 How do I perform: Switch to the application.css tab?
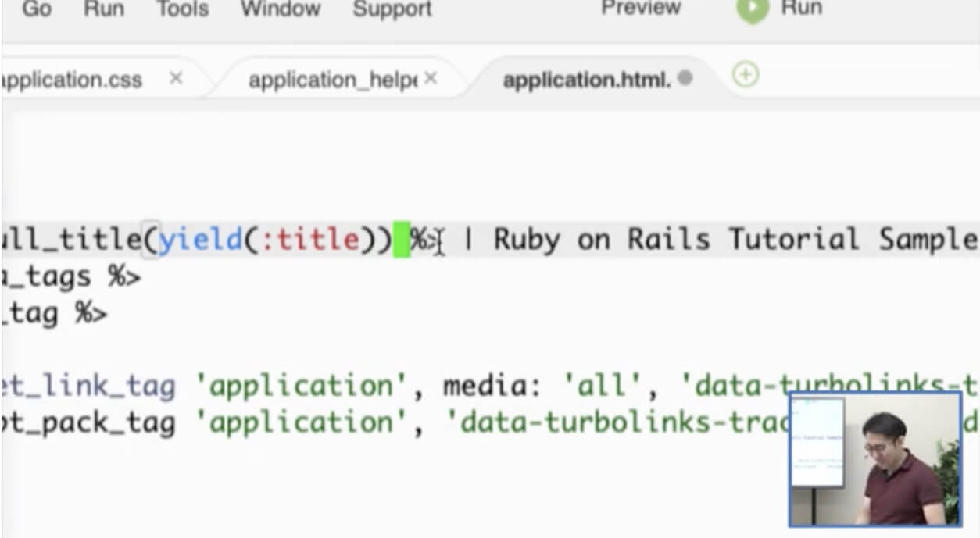(72, 80)
